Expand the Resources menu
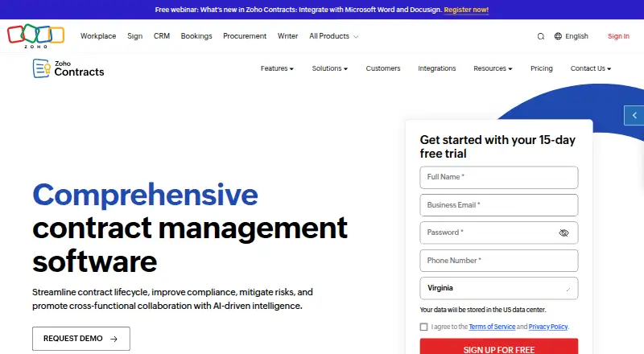The width and height of the screenshot is (644, 354). pos(493,68)
